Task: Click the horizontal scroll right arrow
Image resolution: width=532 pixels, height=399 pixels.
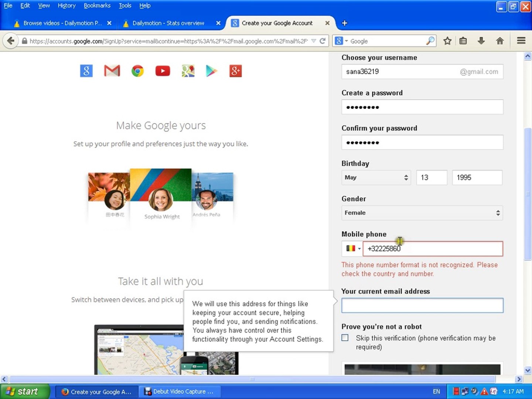Action: [x=519, y=379]
